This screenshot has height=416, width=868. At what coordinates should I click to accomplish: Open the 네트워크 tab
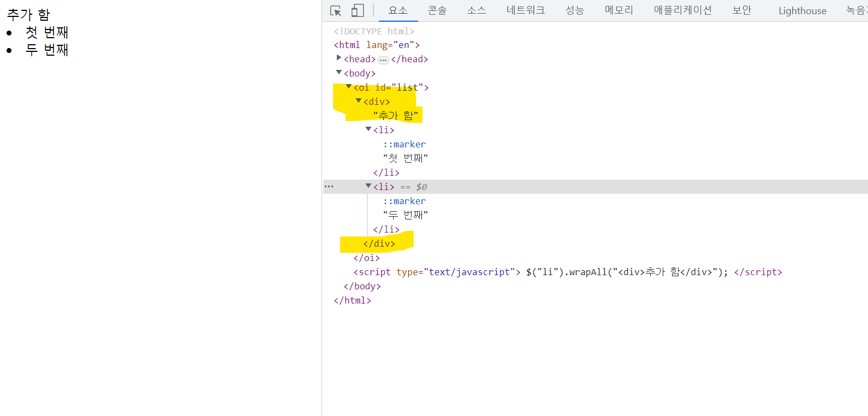coord(526,10)
